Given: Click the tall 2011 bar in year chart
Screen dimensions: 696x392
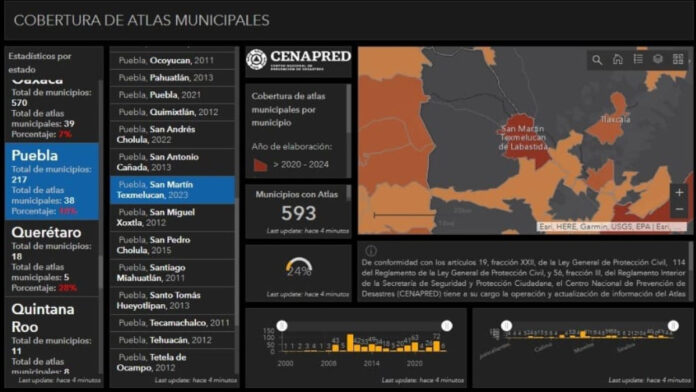Looking at the screenshot, I should pos(350,343).
